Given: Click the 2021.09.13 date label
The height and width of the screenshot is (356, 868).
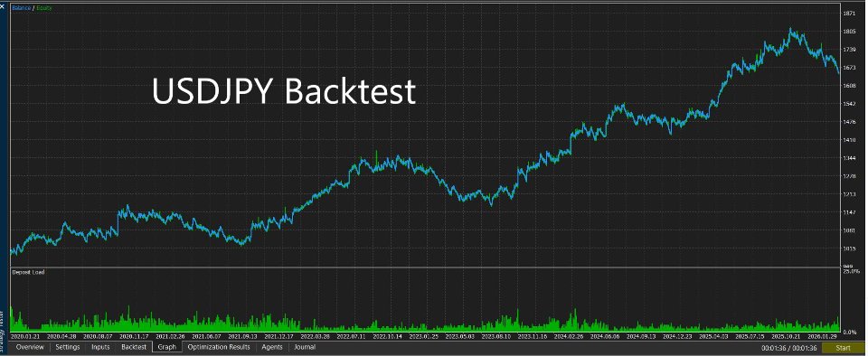Looking at the screenshot, I should coord(243,335).
